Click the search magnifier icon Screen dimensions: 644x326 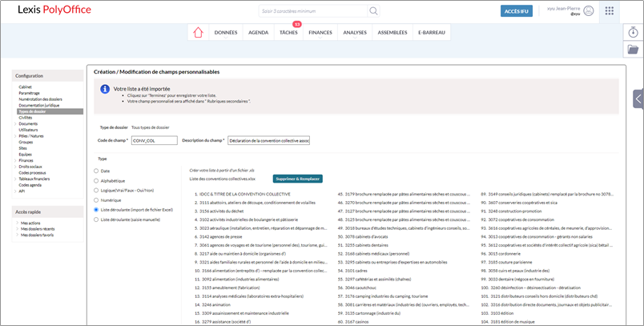tap(373, 11)
